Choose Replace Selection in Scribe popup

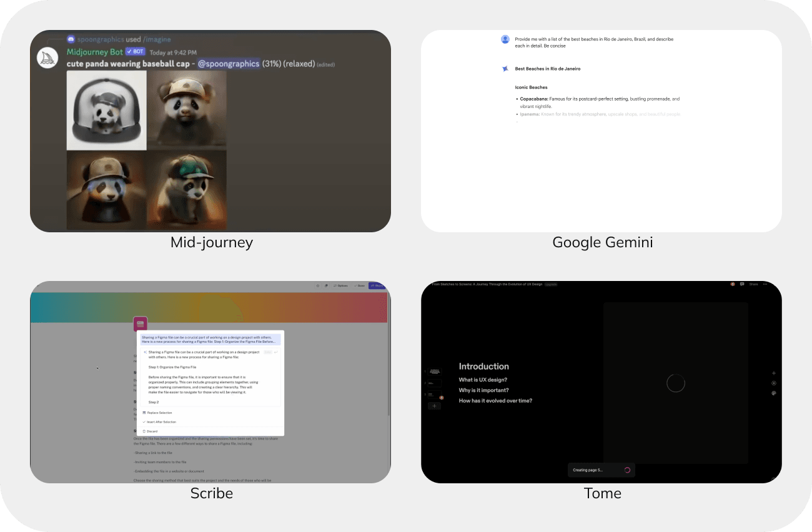(157, 413)
